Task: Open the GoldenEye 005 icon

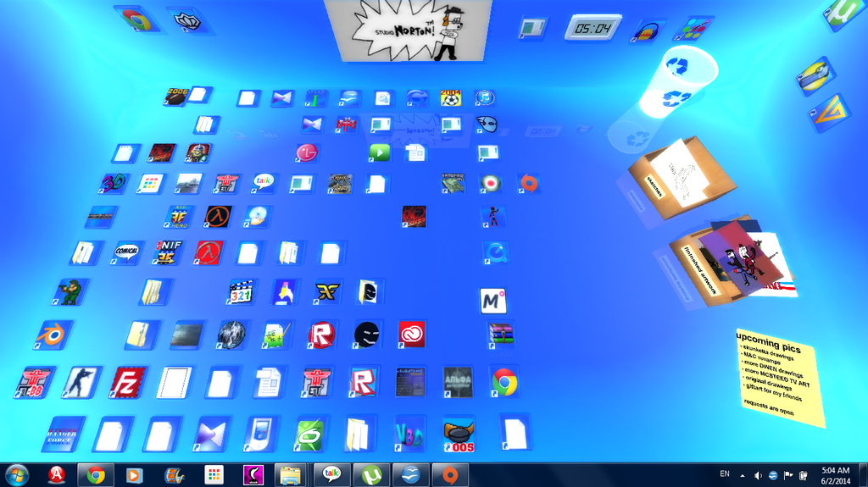Action: click(459, 435)
